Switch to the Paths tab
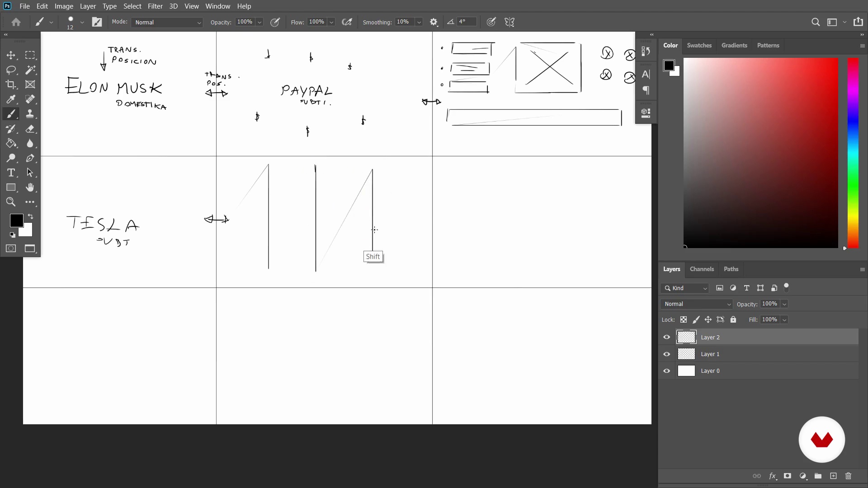The width and height of the screenshot is (868, 488). click(x=731, y=269)
